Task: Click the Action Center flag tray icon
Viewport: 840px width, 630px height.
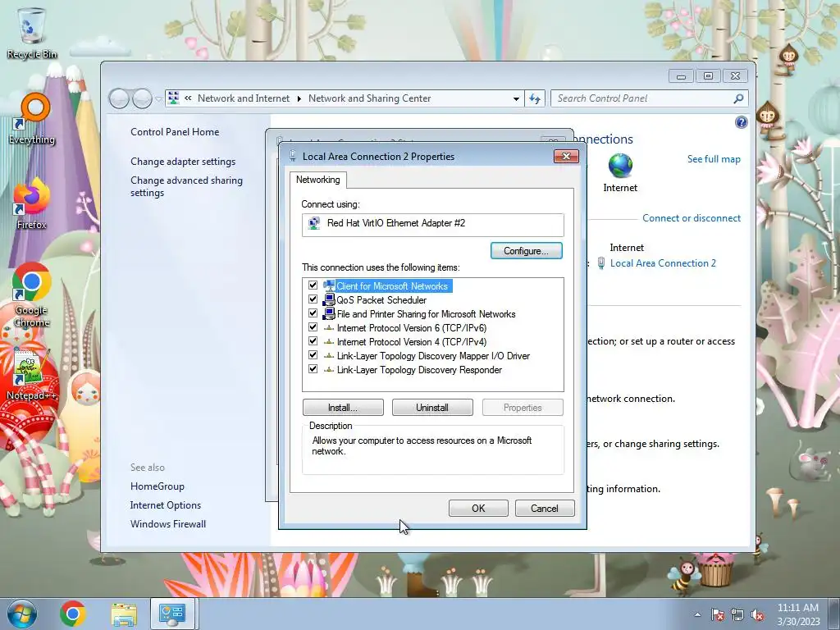Action: coord(718,614)
